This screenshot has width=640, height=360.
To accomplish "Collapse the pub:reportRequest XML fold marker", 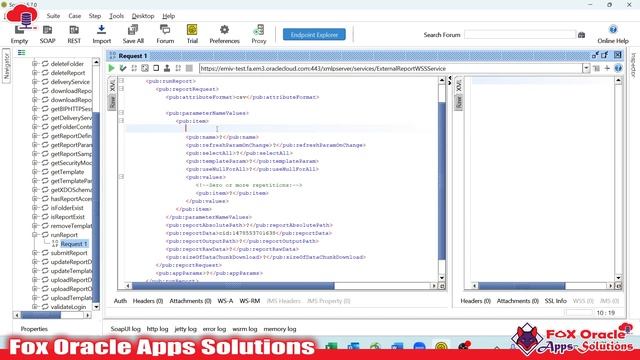I will coord(122,89).
